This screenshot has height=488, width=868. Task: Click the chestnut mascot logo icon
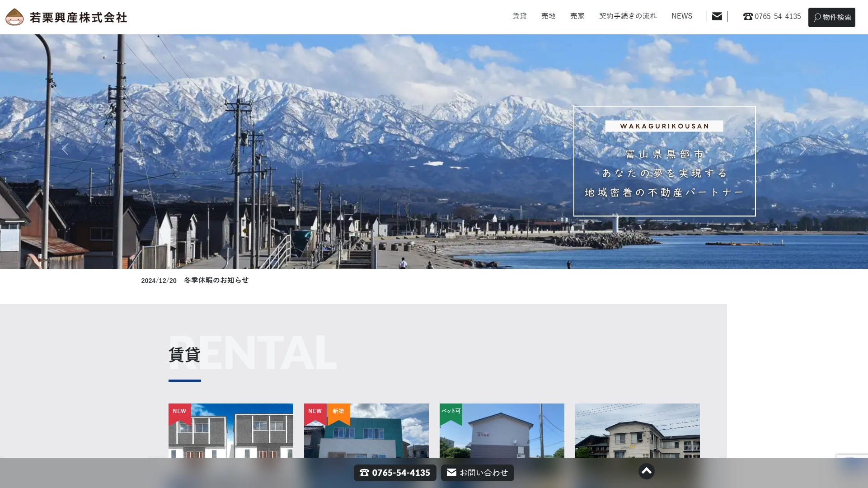pos(14,17)
